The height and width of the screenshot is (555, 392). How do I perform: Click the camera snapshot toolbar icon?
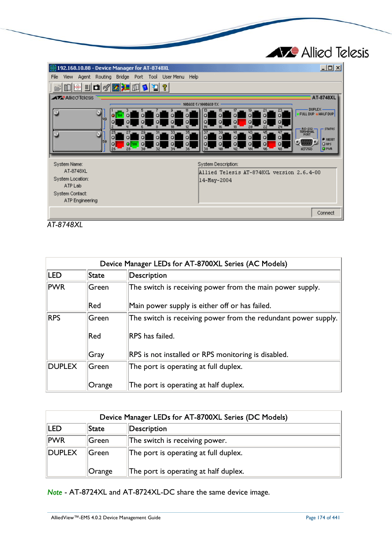pos(97,88)
